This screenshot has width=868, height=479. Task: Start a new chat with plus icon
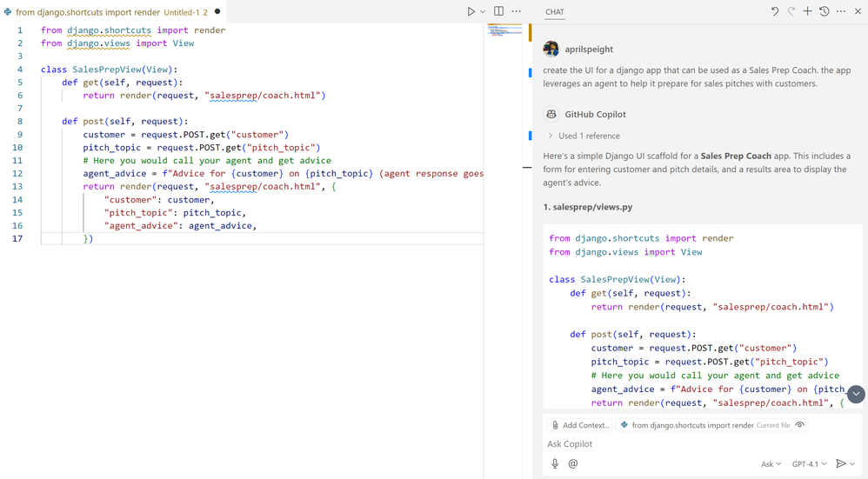click(x=807, y=12)
